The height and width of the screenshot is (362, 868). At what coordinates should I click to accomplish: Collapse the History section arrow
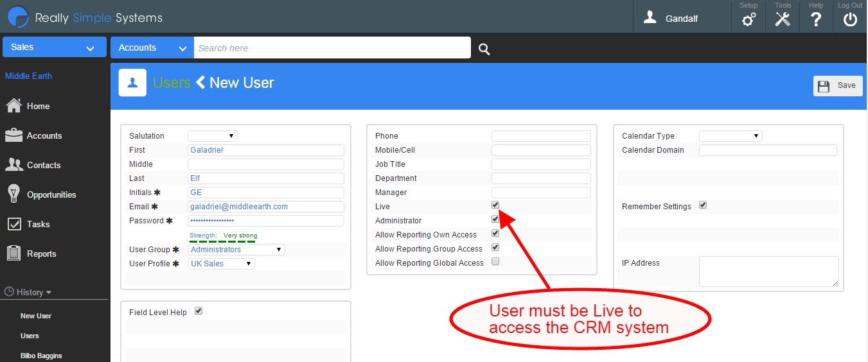click(x=49, y=293)
